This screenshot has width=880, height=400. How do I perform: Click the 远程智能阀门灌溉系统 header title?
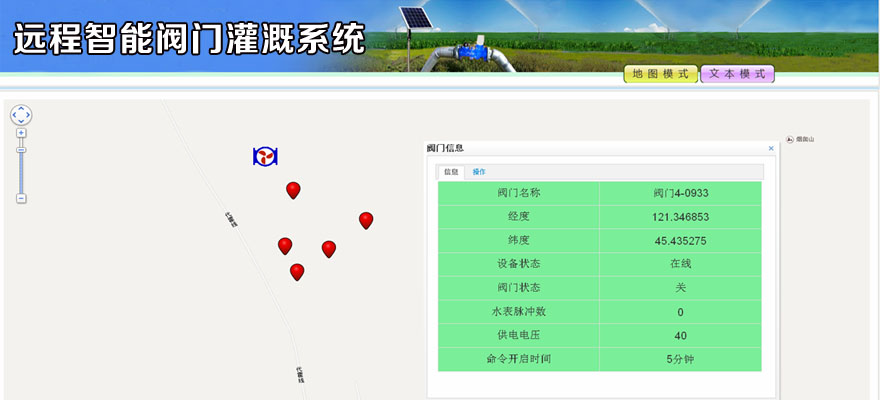pos(189,39)
